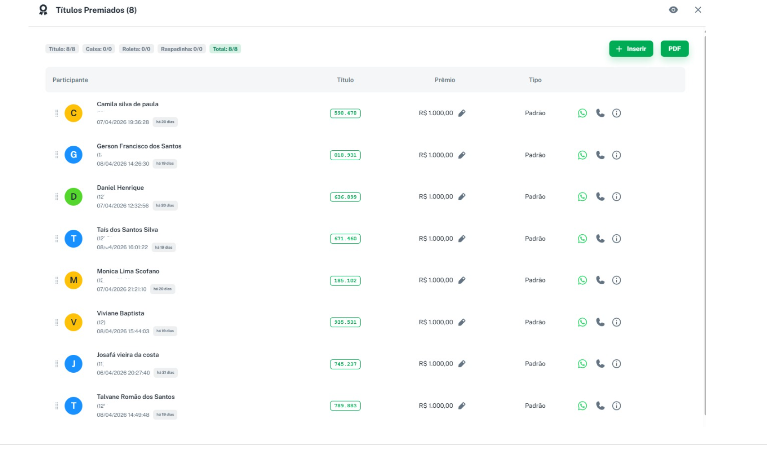The image size is (767, 453).
Task: Select the Total 8/8 filter chip
Action: (x=225, y=49)
